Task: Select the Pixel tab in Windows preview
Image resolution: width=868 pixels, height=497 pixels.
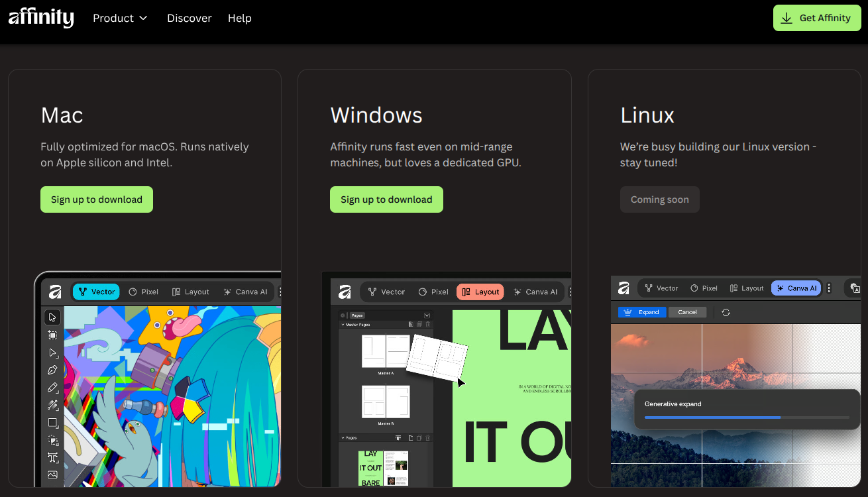Action: tap(433, 292)
